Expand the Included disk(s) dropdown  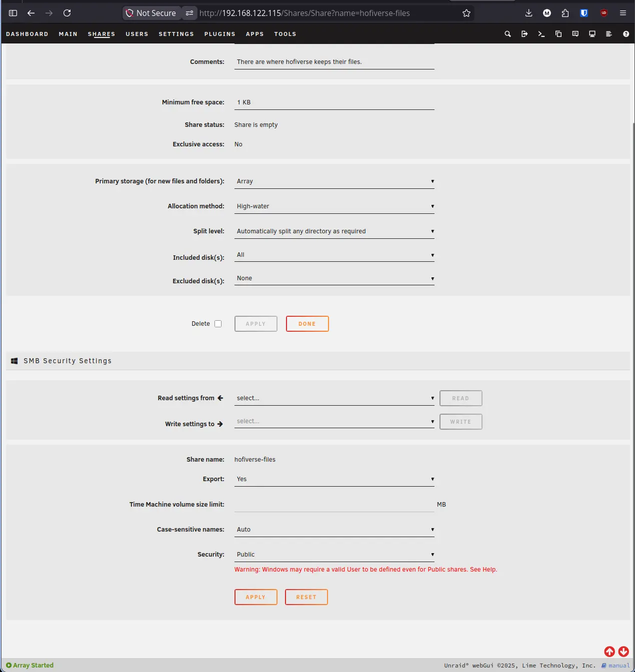click(x=334, y=255)
